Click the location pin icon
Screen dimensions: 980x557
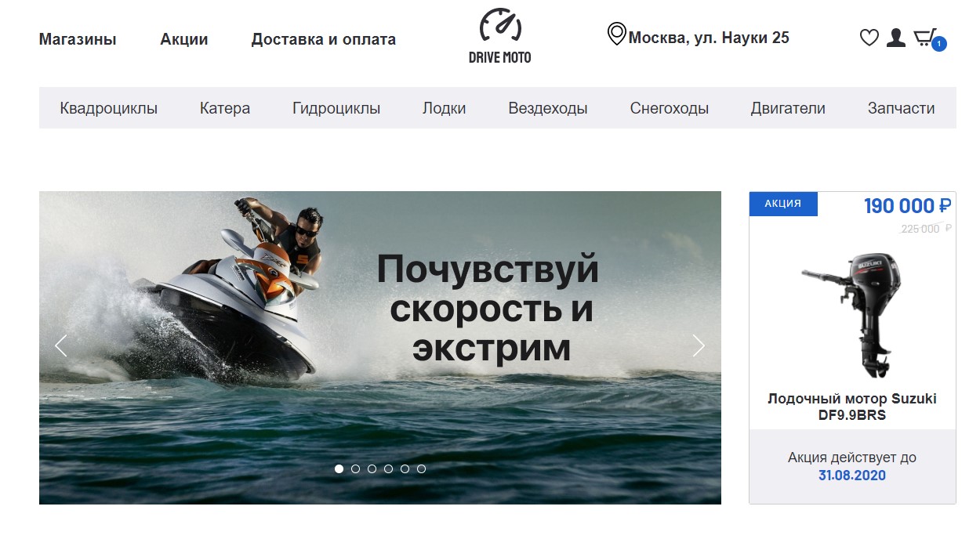[x=616, y=34]
